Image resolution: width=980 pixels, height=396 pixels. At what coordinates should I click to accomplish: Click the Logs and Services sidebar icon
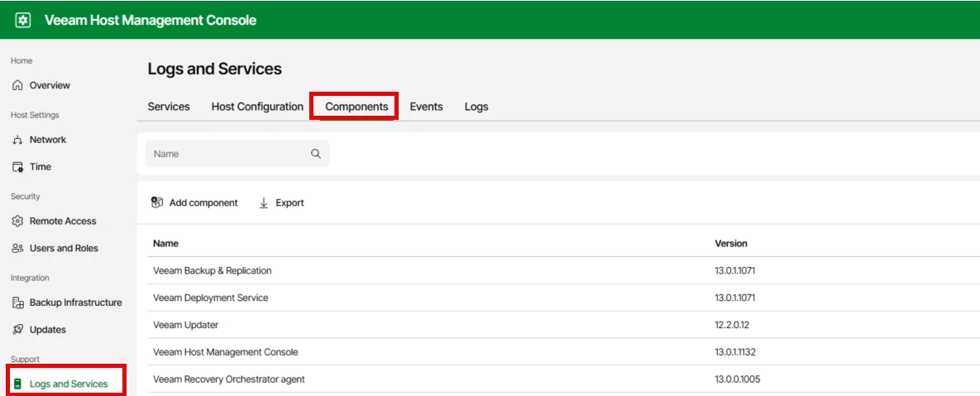17,384
